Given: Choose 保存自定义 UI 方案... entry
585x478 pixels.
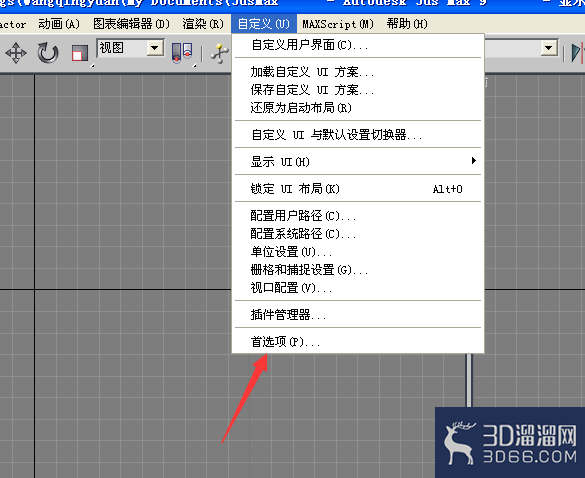Looking at the screenshot, I should pos(358,90).
